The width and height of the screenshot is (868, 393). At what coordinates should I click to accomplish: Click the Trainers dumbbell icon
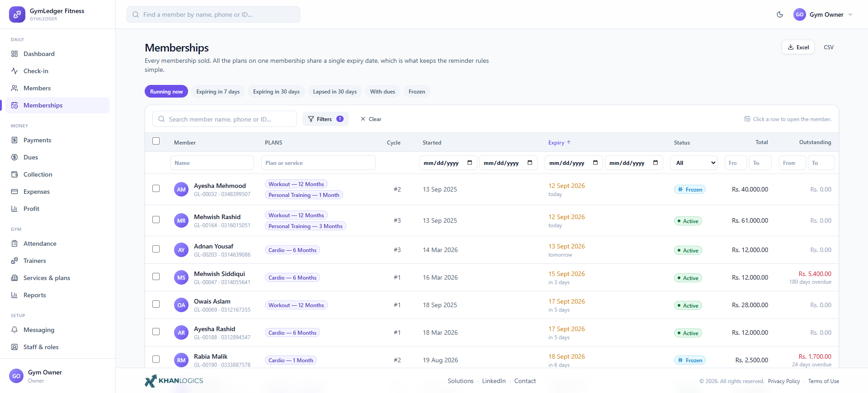coord(14,261)
